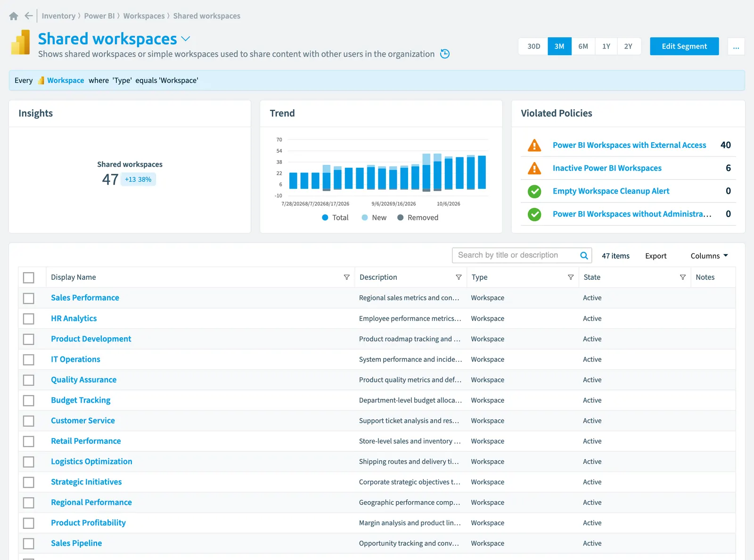Click the Power BI logo icon

(x=20, y=42)
